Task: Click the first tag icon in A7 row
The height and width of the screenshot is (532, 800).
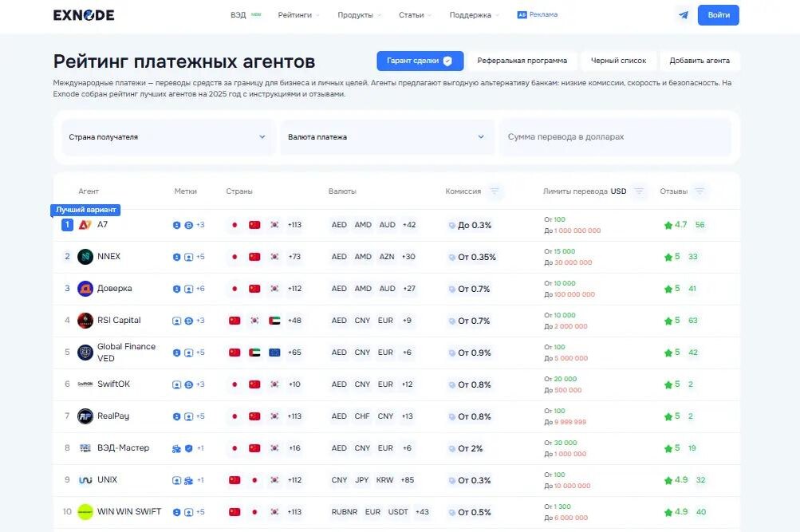Action: coord(176,225)
